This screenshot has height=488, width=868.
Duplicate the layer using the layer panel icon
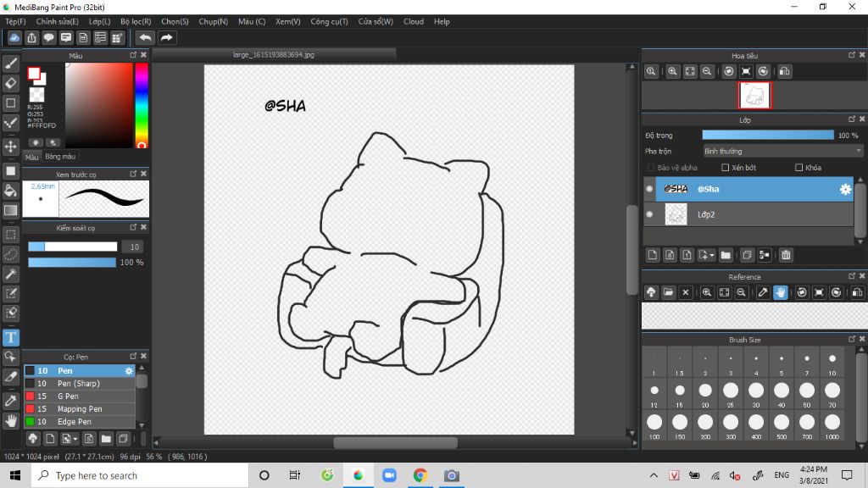coord(747,255)
